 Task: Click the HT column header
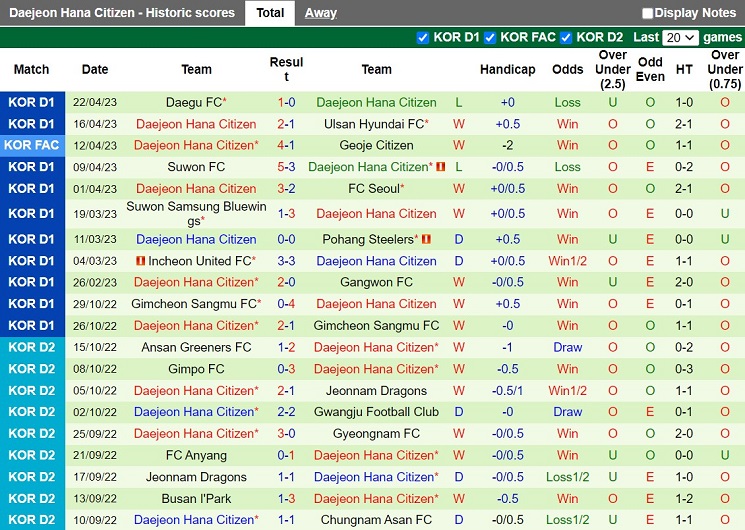tap(684, 69)
